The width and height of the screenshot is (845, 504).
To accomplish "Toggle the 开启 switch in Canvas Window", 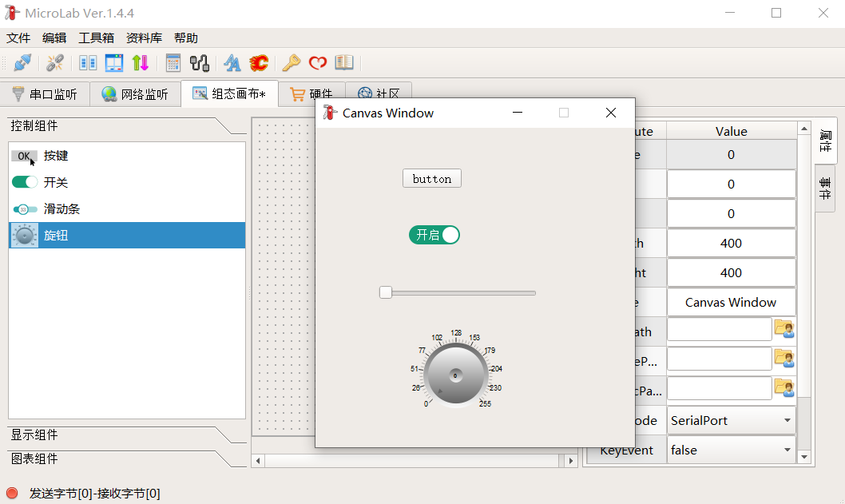I will (x=434, y=235).
